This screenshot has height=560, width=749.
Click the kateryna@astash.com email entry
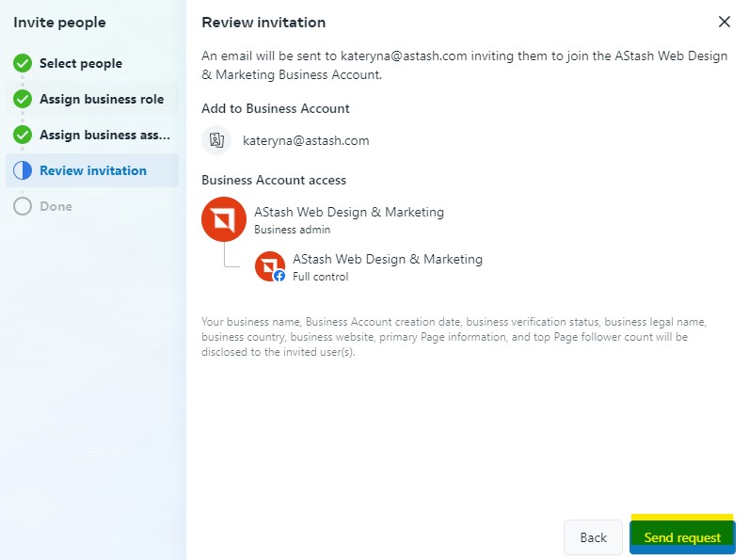coord(306,141)
